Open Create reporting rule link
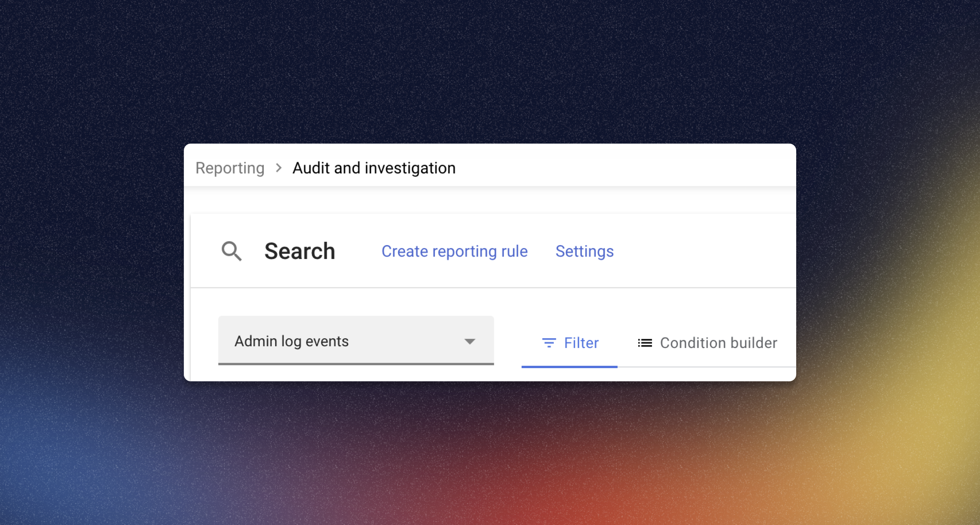This screenshot has height=525, width=980. [455, 251]
